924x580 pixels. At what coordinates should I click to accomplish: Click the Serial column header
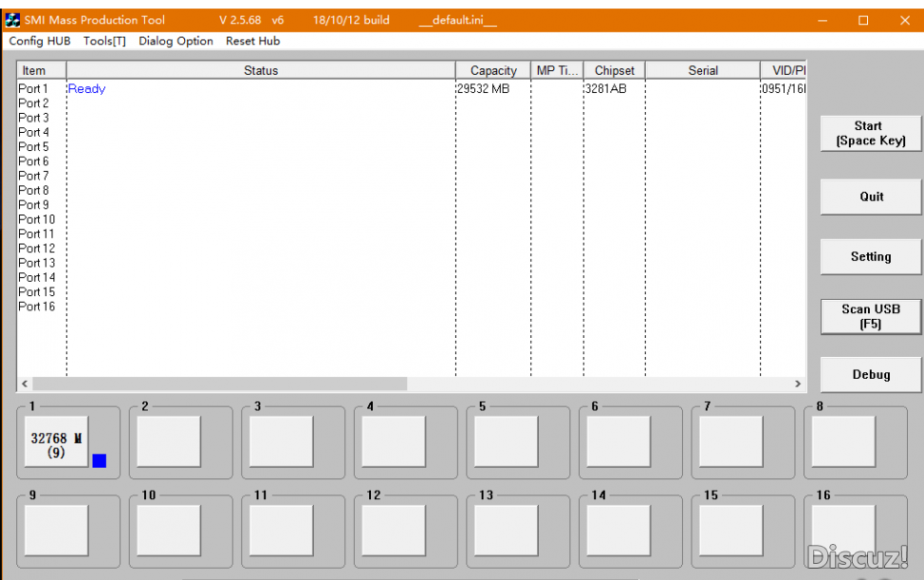click(x=703, y=70)
